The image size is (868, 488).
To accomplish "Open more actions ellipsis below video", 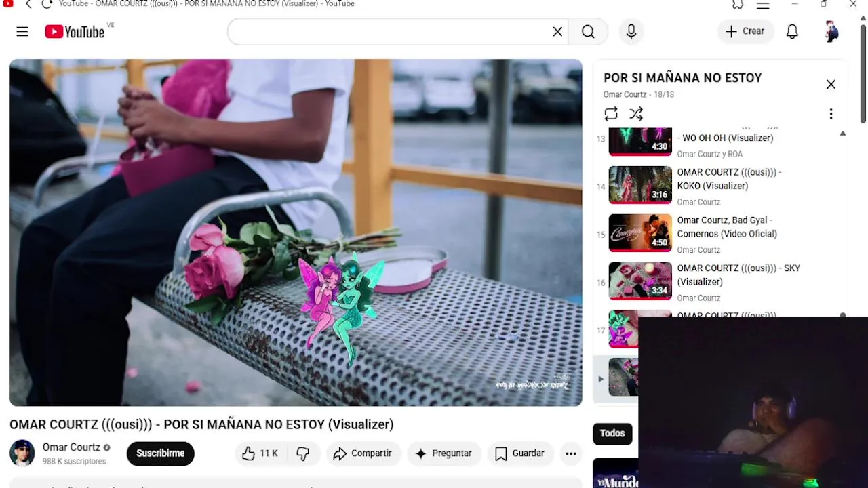I will (x=571, y=453).
